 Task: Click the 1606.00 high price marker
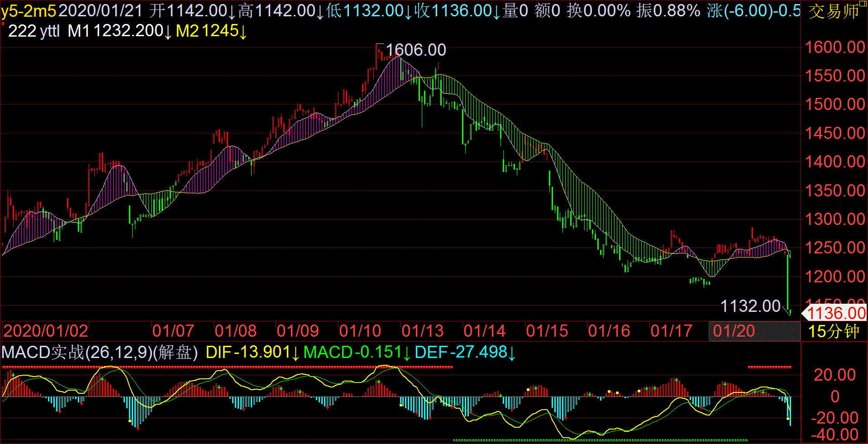[416, 50]
